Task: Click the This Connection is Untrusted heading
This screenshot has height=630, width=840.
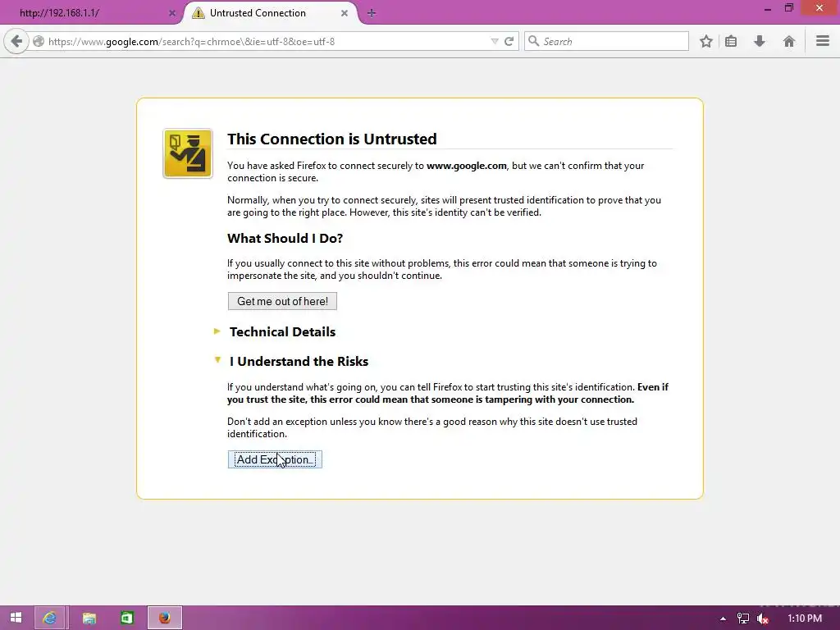Action: pyautogui.click(x=331, y=139)
